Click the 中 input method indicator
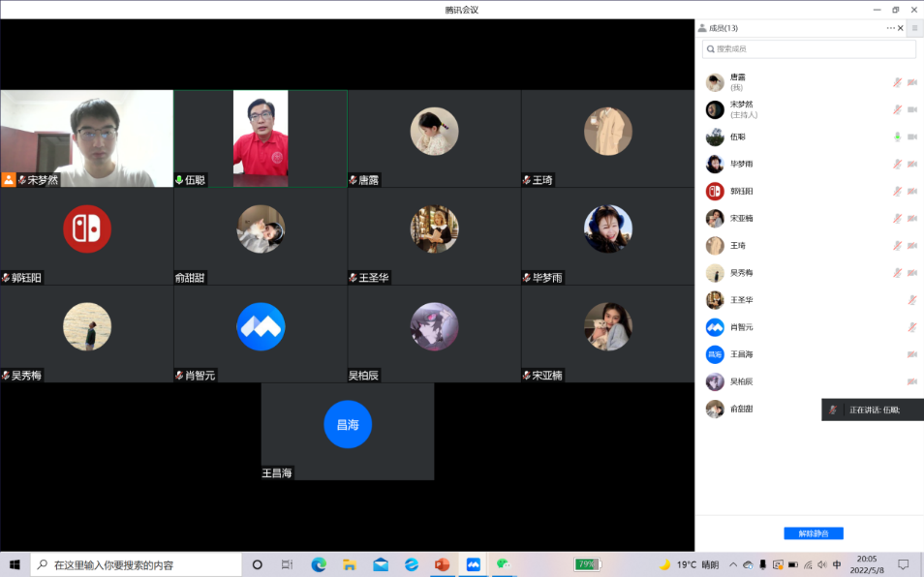Screen dimensions: 924x577 837,564
